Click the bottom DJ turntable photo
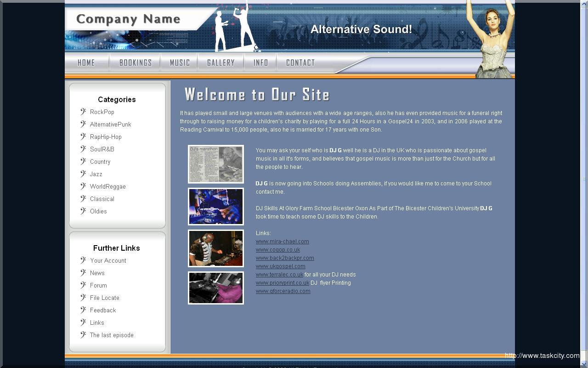 pyautogui.click(x=215, y=288)
